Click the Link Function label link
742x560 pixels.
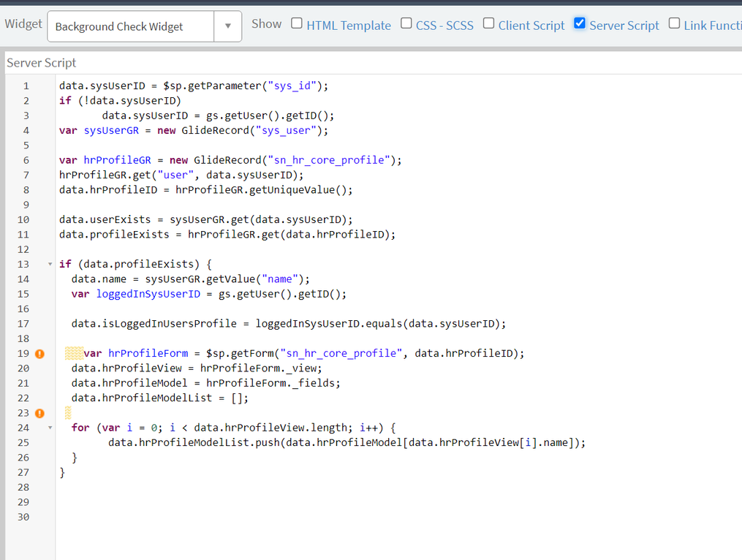(x=713, y=26)
